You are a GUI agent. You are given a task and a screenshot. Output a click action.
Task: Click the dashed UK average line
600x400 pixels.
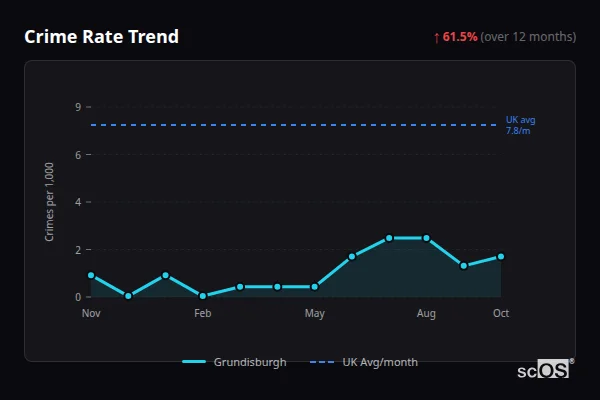tap(294, 125)
